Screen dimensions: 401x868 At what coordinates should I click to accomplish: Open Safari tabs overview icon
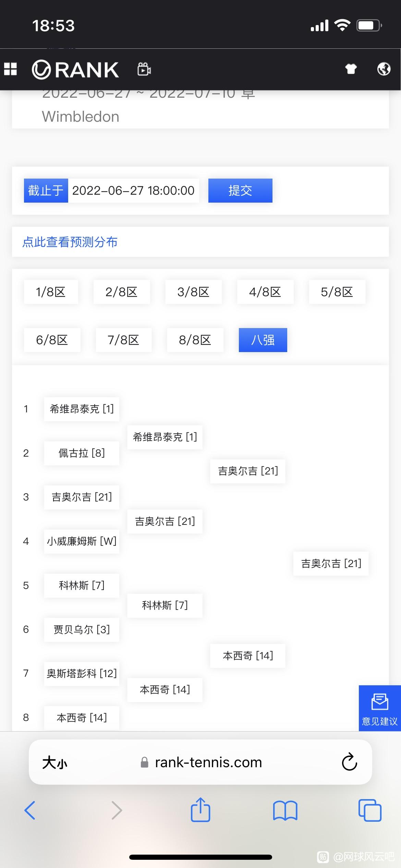coord(370,810)
